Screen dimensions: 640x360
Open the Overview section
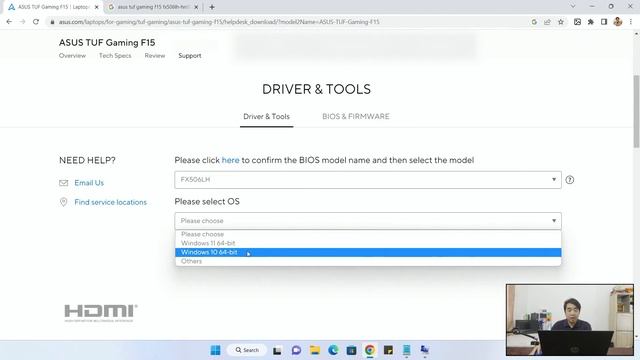[72, 56]
